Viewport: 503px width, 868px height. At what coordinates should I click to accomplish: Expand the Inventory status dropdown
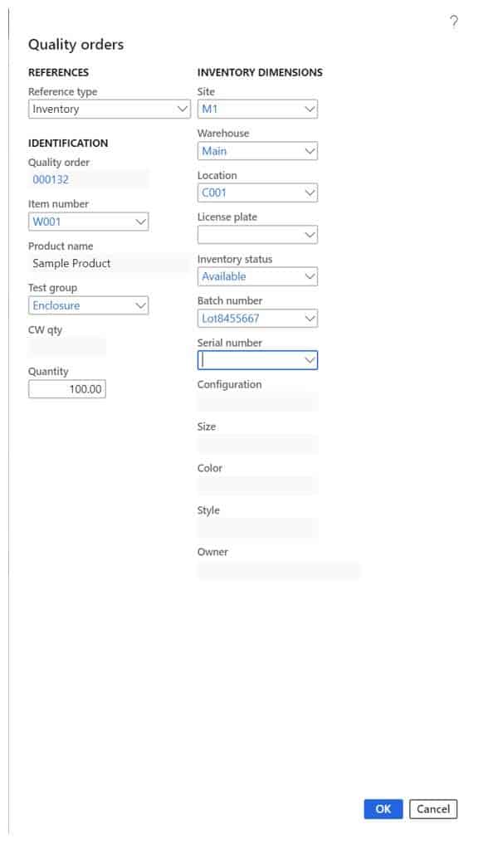[310, 276]
